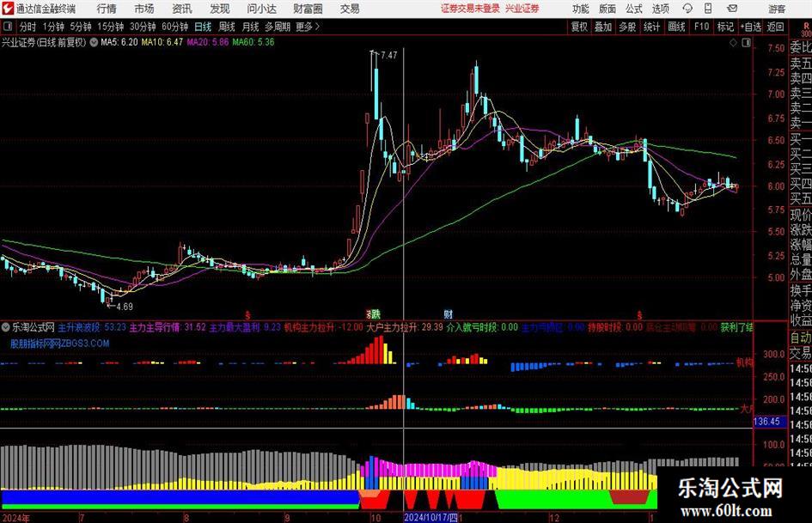Open the mail envelope icon
Image resolution: width=812 pixels, height=523 pixels.
click(x=732, y=9)
